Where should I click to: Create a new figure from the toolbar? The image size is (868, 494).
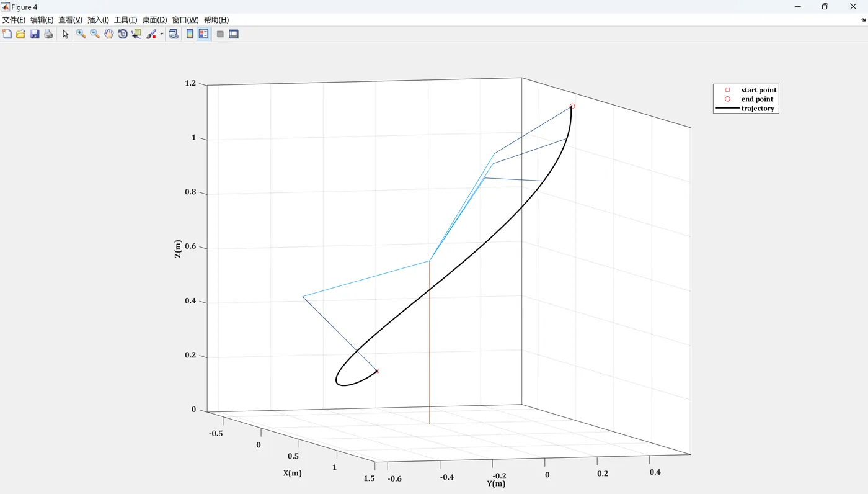point(7,34)
